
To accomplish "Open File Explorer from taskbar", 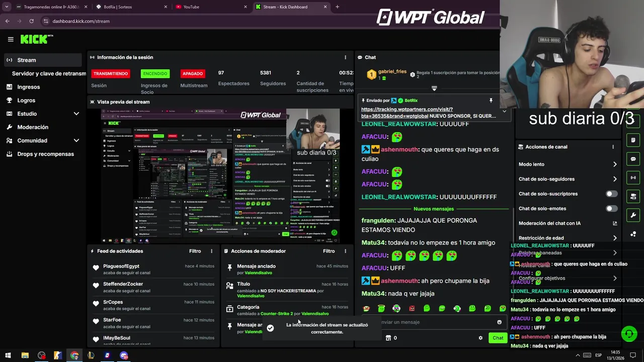I will point(25,355).
